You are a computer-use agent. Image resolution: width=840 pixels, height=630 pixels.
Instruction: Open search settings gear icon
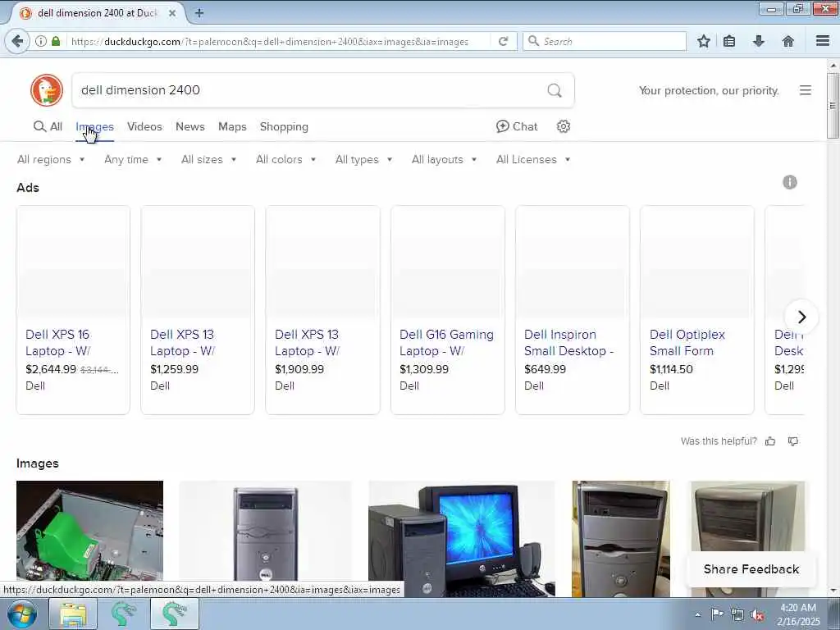[x=563, y=126]
